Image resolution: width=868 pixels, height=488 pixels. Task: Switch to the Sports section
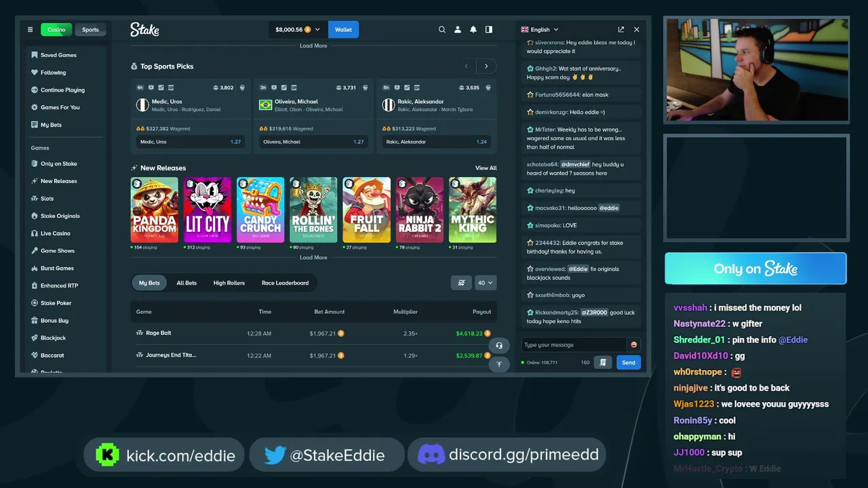pyautogui.click(x=90, y=30)
